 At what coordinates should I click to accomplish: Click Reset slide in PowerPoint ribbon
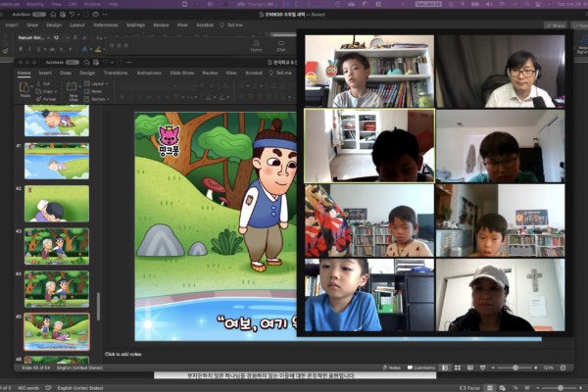click(x=93, y=91)
